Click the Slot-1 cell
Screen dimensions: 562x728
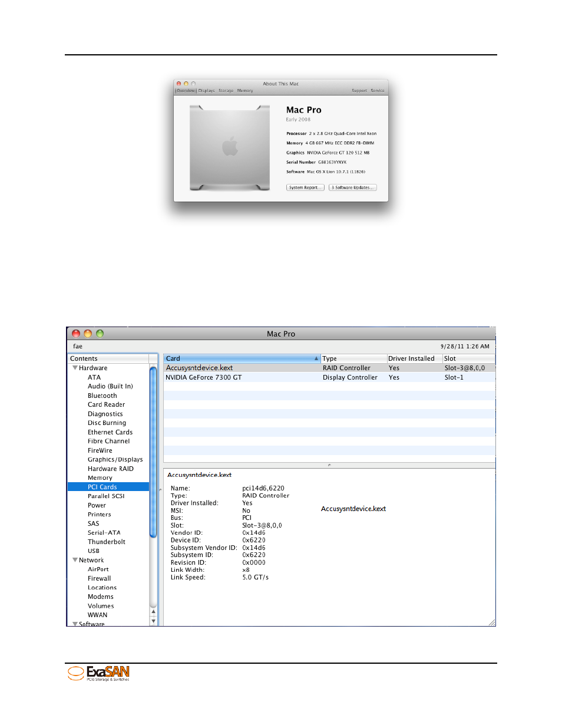pyautogui.click(x=454, y=377)
